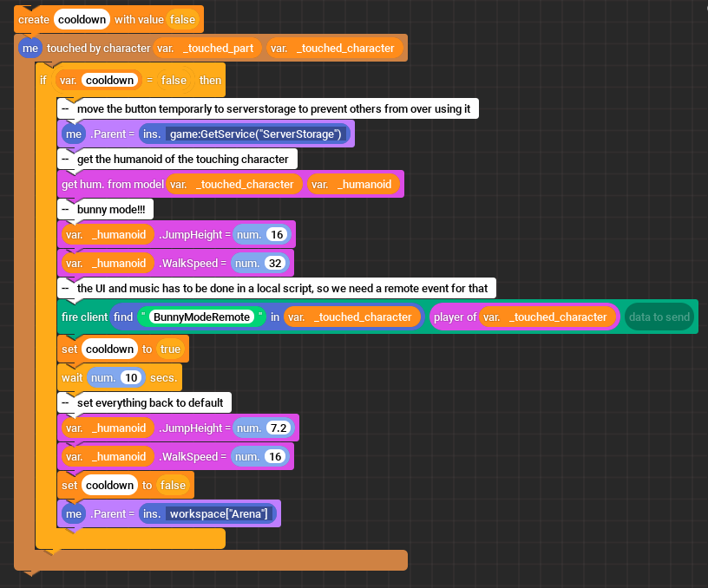Click the 'then' keyword of the if block

(x=211, y=81)
